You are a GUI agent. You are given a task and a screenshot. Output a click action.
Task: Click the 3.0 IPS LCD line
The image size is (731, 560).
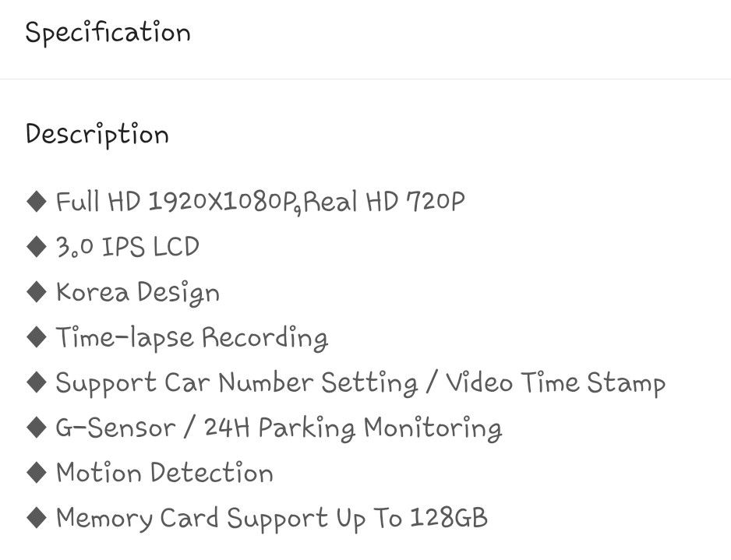128,247
